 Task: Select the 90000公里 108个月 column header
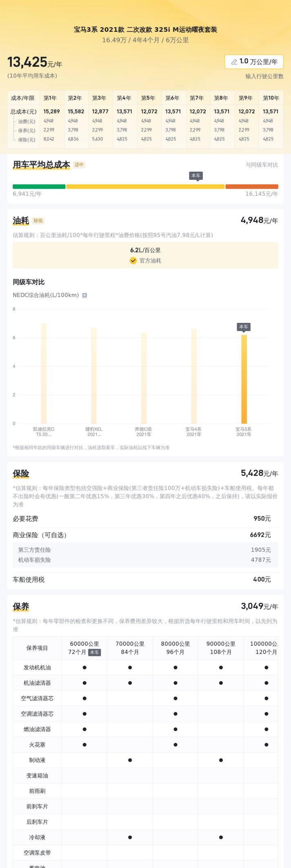click(221, 648)
